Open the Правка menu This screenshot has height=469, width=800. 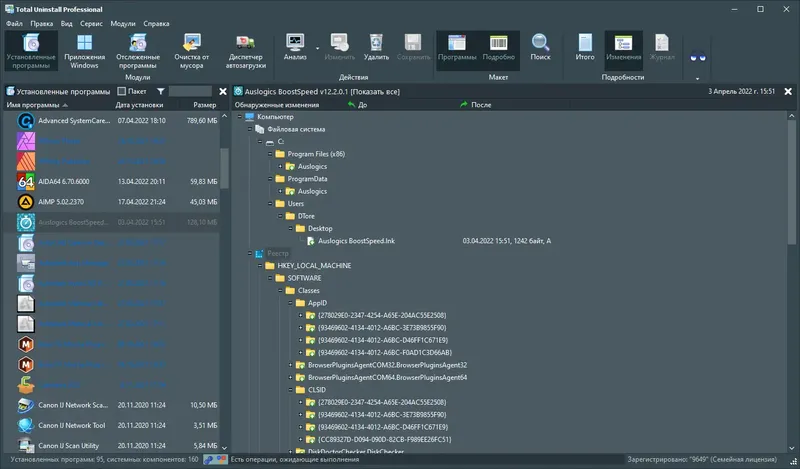(41, 23)
